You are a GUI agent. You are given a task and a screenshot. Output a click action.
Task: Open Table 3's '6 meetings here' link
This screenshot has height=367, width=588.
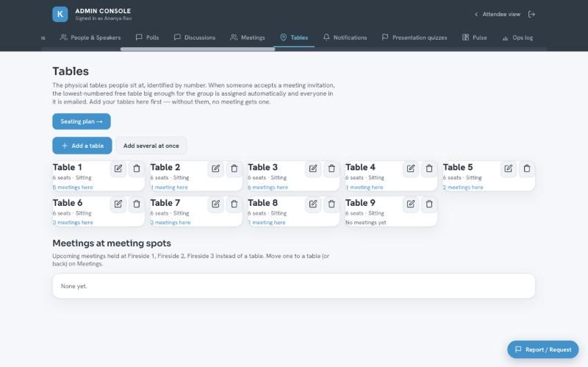coord(268,188)
